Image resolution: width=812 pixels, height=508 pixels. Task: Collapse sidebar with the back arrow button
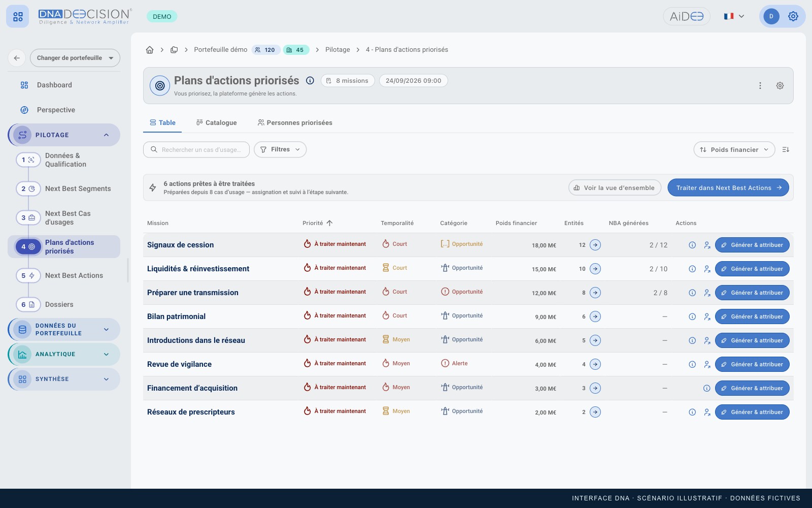(x=17, y=58)
